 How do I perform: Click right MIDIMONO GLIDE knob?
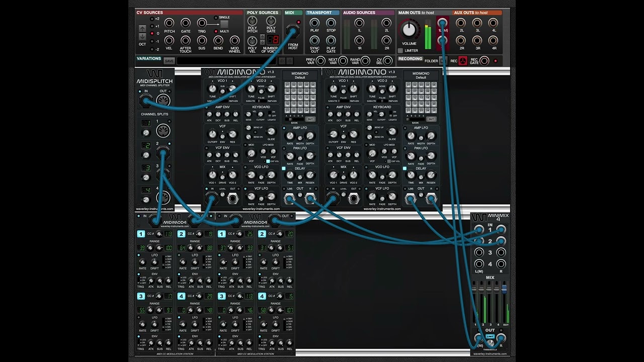(392, 132)
